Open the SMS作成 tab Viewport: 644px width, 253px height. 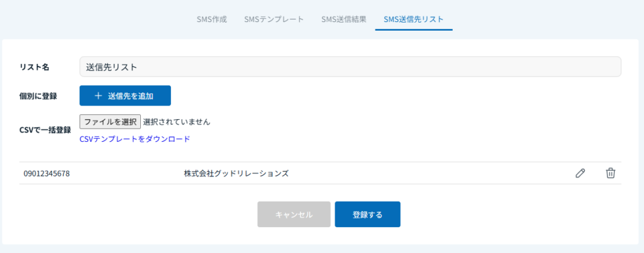point(212,19)
